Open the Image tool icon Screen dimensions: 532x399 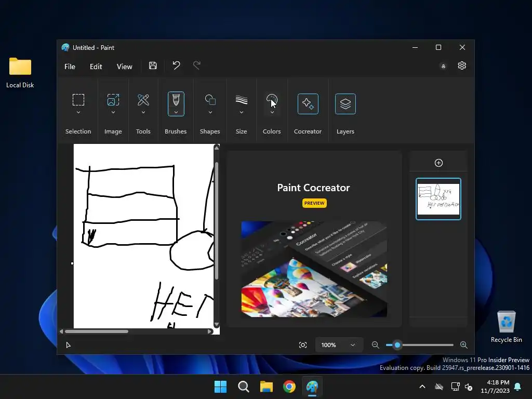coord(113,100)
